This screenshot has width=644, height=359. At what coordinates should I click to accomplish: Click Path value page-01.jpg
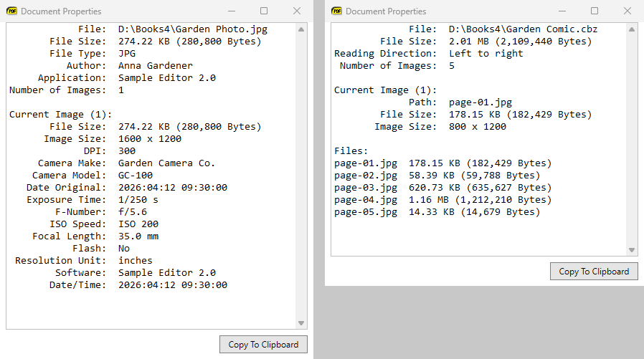480,102
